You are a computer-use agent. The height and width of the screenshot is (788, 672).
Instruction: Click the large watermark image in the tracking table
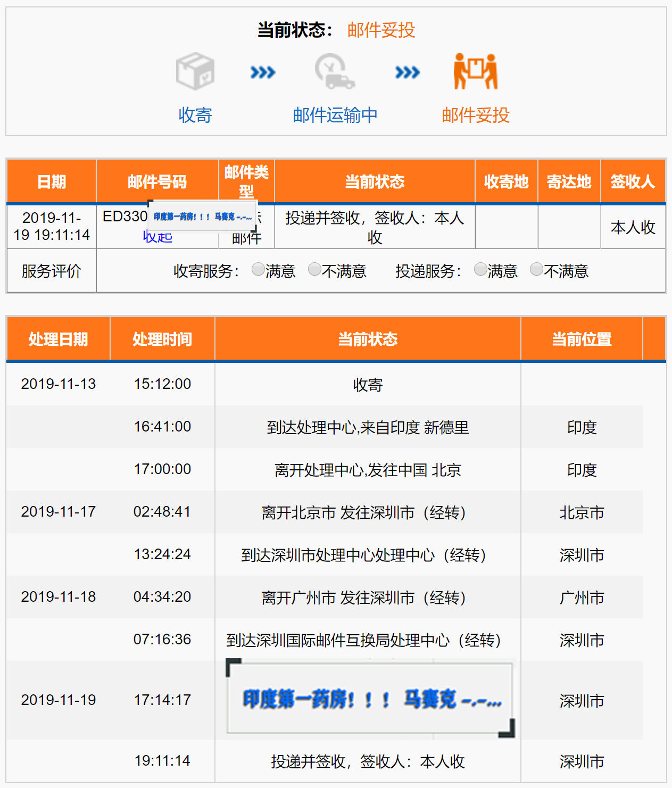point(370,698)
